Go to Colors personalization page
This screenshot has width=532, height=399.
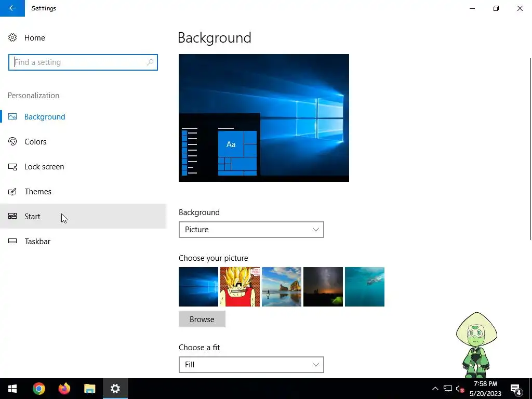pos(83,141)
